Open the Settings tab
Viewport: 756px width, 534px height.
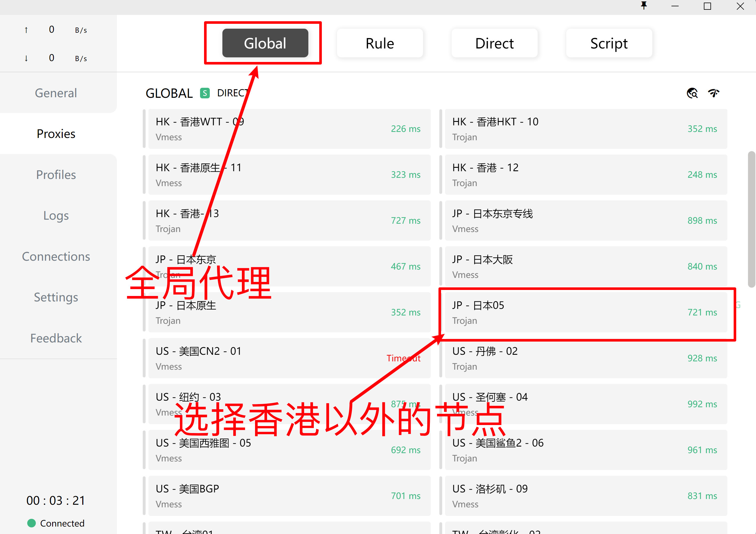coord(56,297)
